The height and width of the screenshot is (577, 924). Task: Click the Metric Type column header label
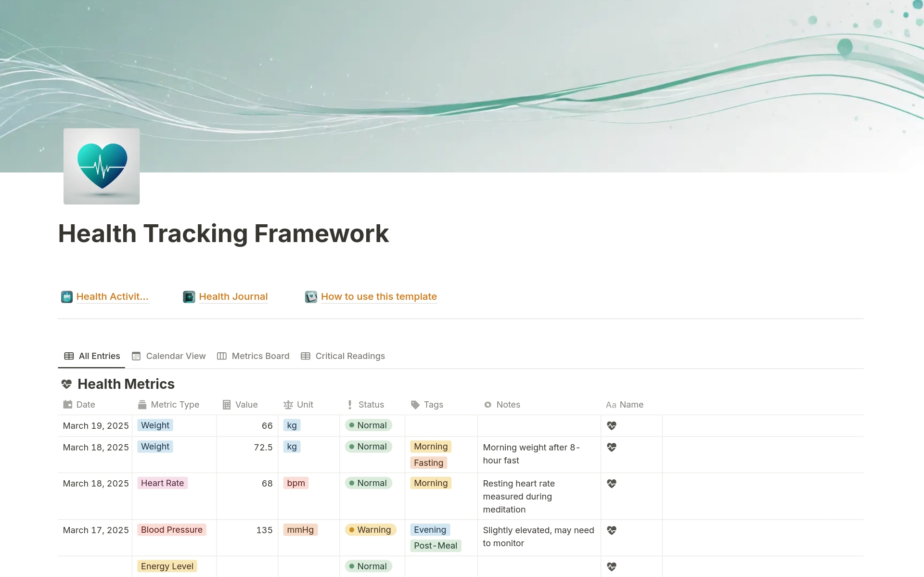pyautogui.click(x=175, y=405)
